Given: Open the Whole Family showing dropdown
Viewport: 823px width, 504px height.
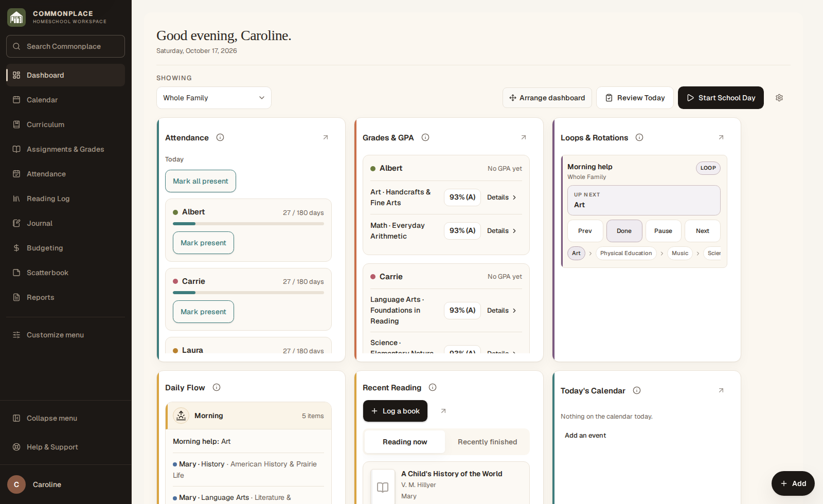Looking at the screenshot, I should pyautogui.click(x=214, y=98).
